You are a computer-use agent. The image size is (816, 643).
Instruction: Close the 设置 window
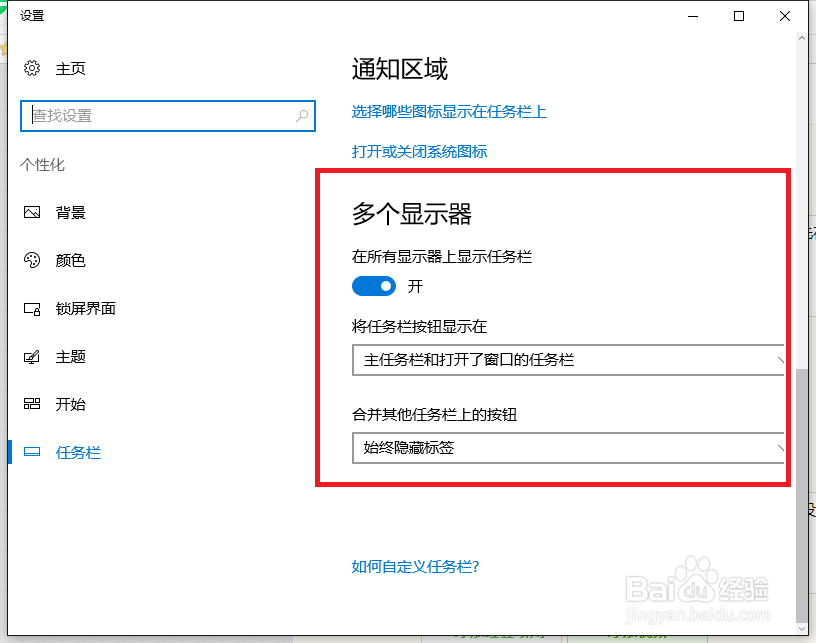pos(785,16)
